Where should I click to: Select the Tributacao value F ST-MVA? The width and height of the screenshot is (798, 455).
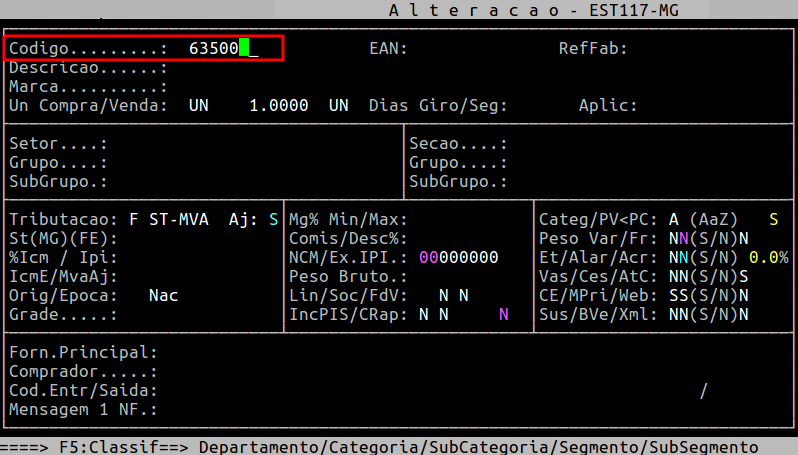pos(168,219)
